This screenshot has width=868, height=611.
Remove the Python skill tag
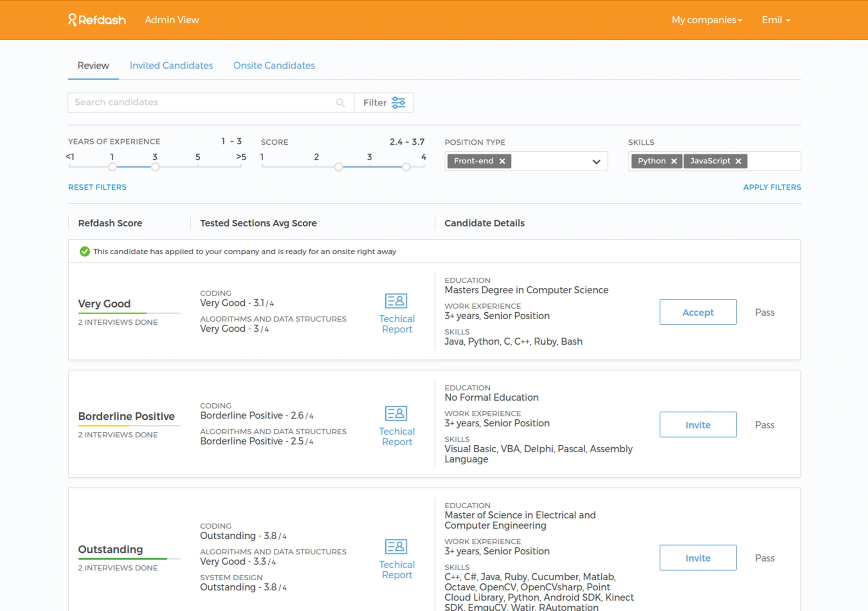point(674,161)
